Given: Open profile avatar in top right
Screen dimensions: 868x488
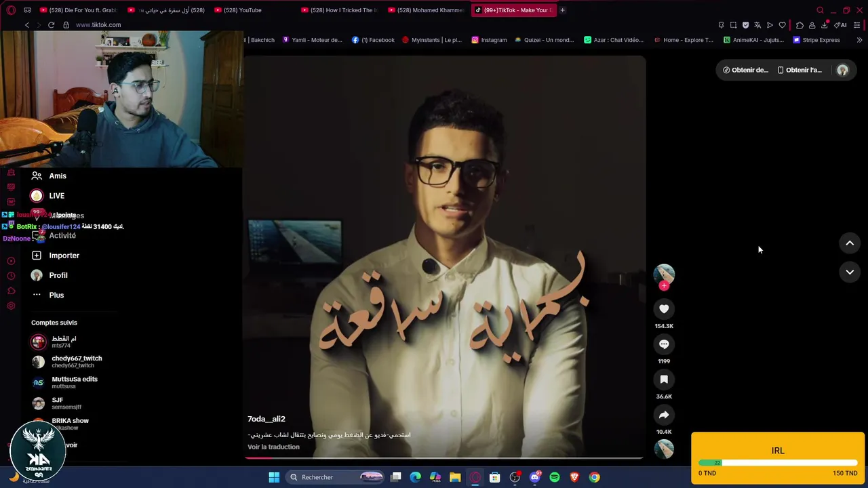Looking at the screenshot, I should coord(843,70).
